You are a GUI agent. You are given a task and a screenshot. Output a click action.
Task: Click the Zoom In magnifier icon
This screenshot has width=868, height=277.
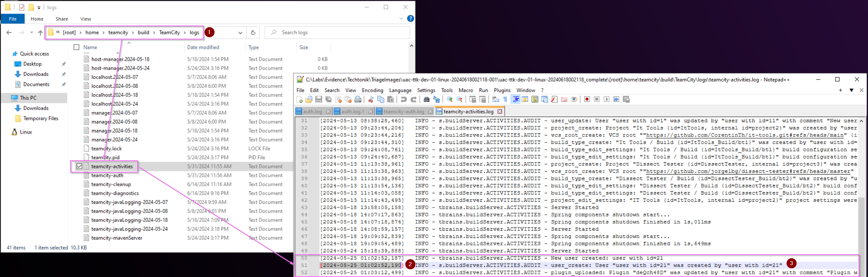pyautogui.click(x=450, y=99)
